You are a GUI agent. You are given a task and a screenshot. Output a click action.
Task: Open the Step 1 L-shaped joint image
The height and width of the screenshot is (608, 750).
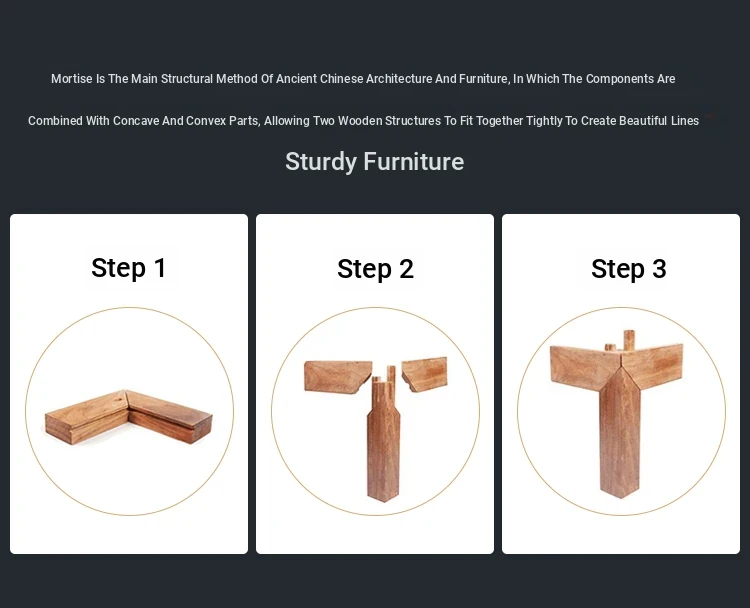point(129,411)
